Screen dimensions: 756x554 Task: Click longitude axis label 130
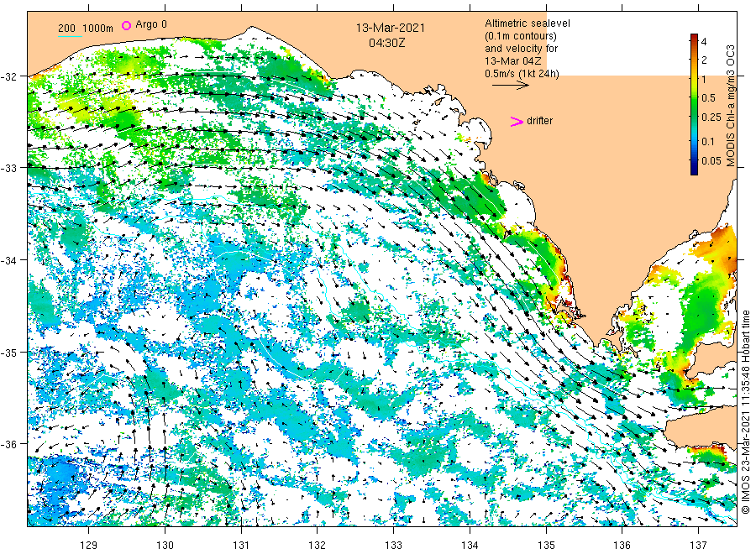(165, 546)
